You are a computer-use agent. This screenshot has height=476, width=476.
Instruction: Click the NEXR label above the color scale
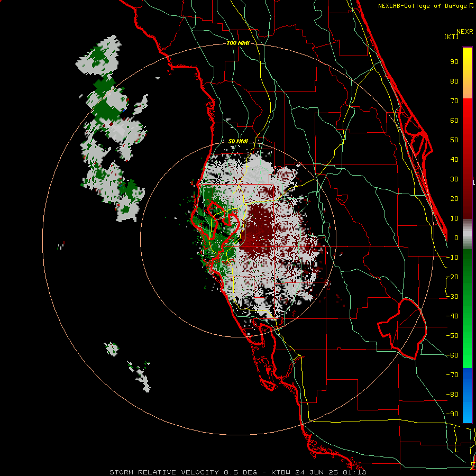click(x=464, y=32)
